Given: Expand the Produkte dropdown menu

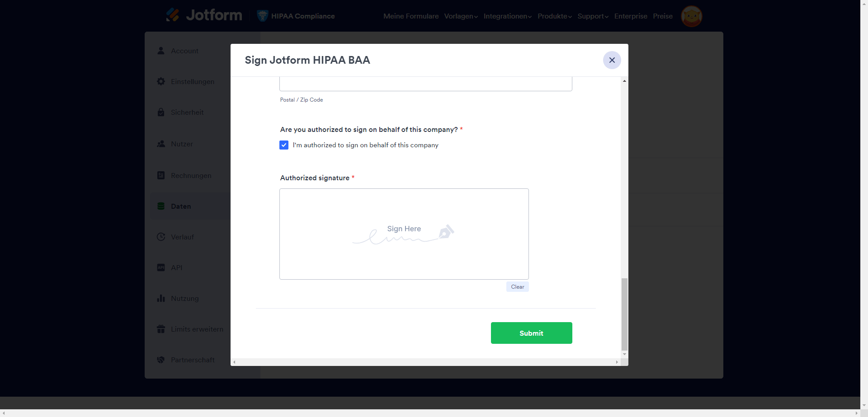Looking at the screenshot, I should pyautogui.click(x=554, y=16).
